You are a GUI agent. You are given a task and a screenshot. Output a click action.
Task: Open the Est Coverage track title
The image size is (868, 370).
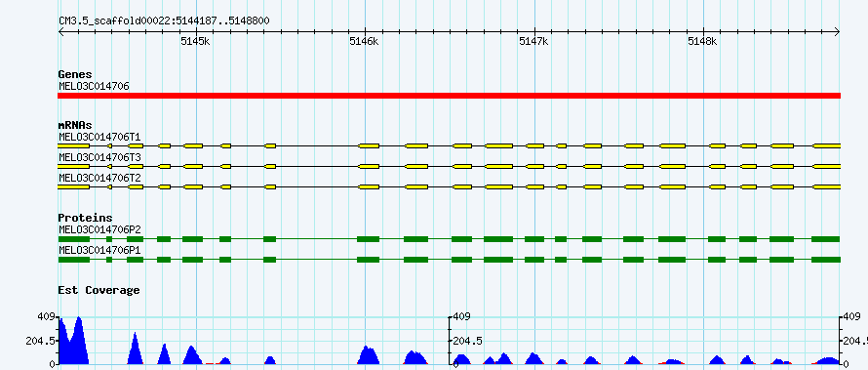[99, 290]
